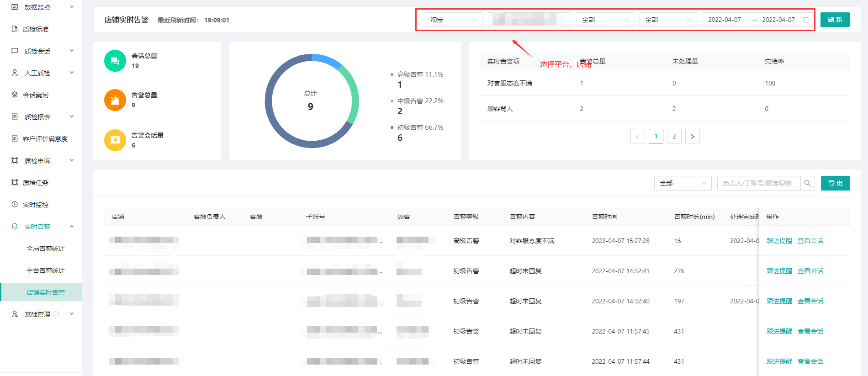Screen dimensions: 868x376
Task: Click the 基础管理 user icon
Action: (15, 314)
